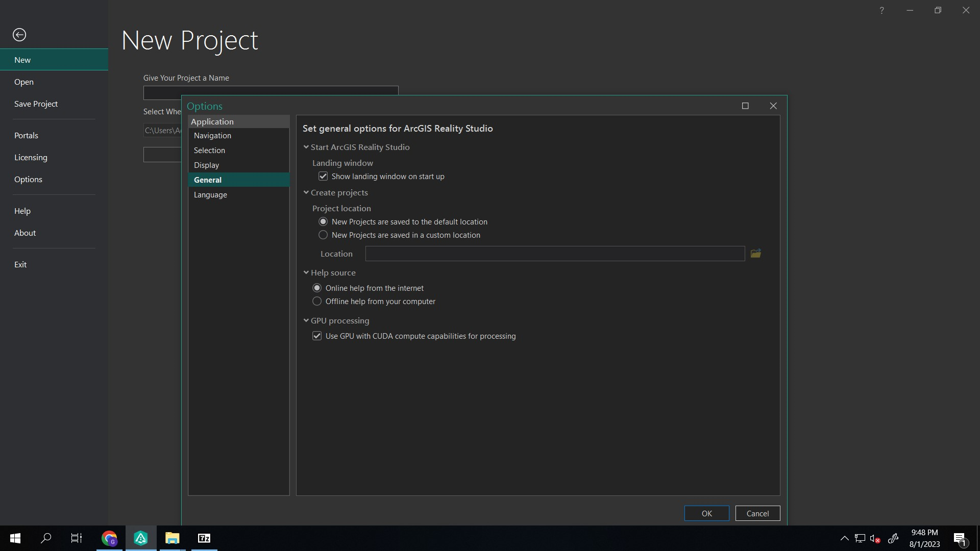The image size is (980, 551).
Task: Open the Windows Start menu
Action: 15,538
